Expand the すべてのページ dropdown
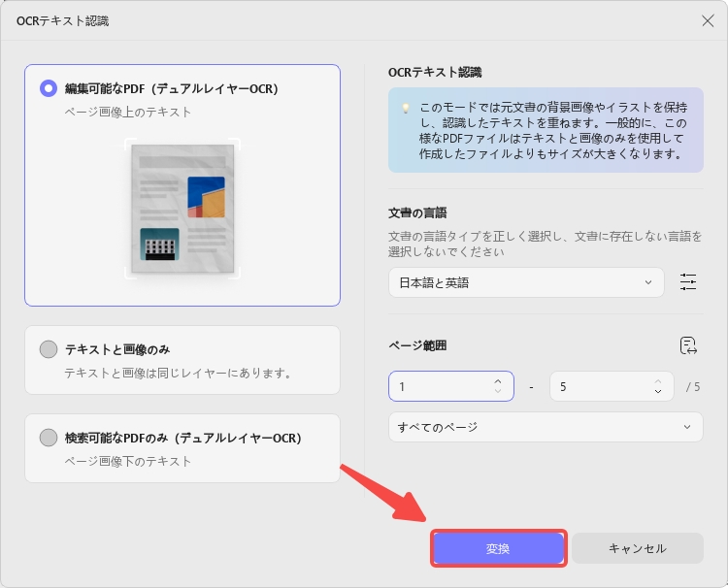Image resolution: width=728 pixels, height=588 pixels. (546, 427)
